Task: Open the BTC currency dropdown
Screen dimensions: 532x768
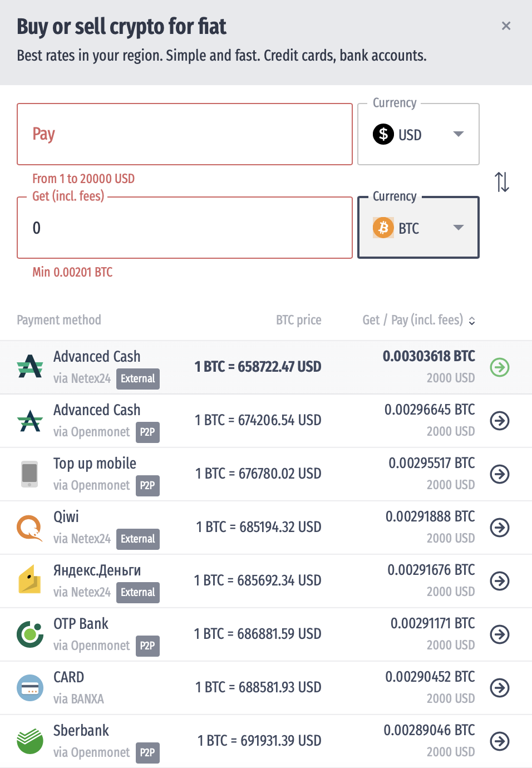Action: tap(418, 228)
